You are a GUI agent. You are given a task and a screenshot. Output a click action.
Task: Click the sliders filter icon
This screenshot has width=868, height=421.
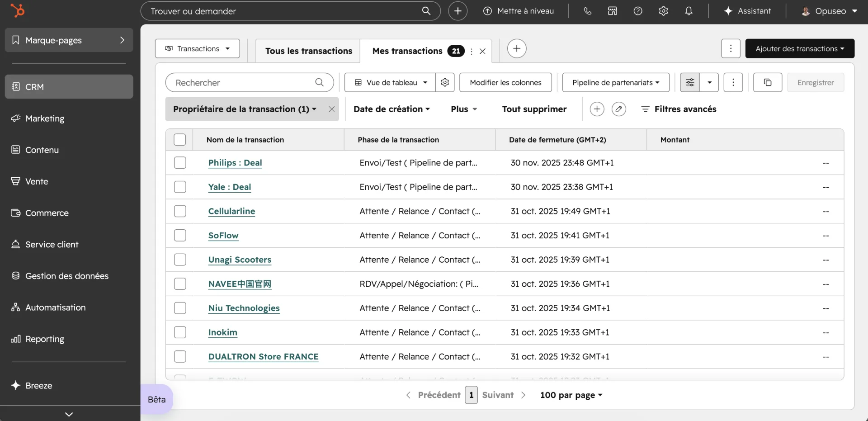689,82
